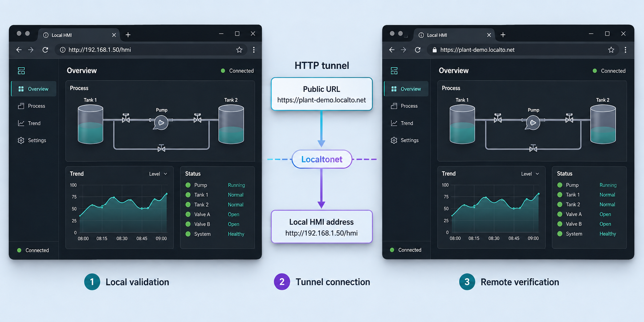This screenshot has width=644, height=322.
Task: Reload the page in left browser window
Action: coord(45,50)
